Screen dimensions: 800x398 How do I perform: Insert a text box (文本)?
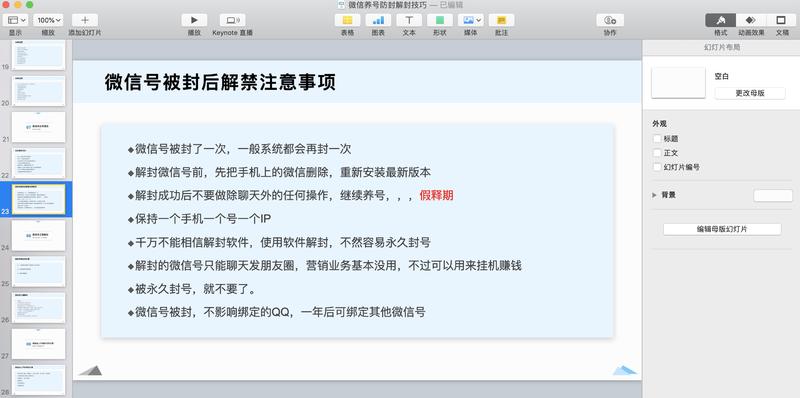(409, 20)
